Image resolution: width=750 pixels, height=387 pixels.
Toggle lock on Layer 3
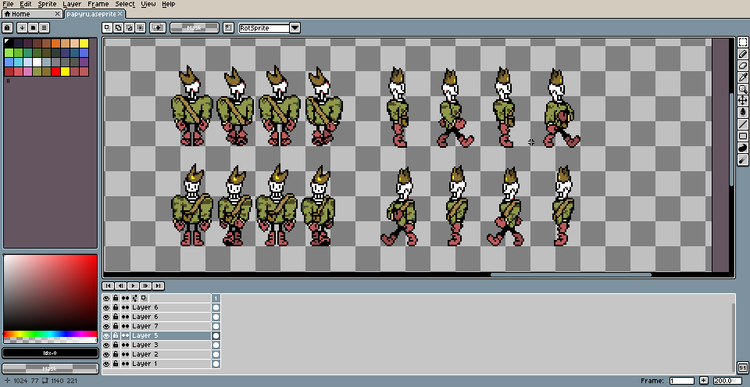click(115, 345)
